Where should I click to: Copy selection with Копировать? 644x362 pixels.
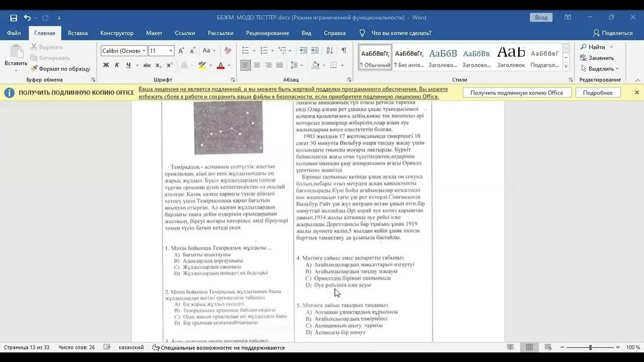[50, 58]
